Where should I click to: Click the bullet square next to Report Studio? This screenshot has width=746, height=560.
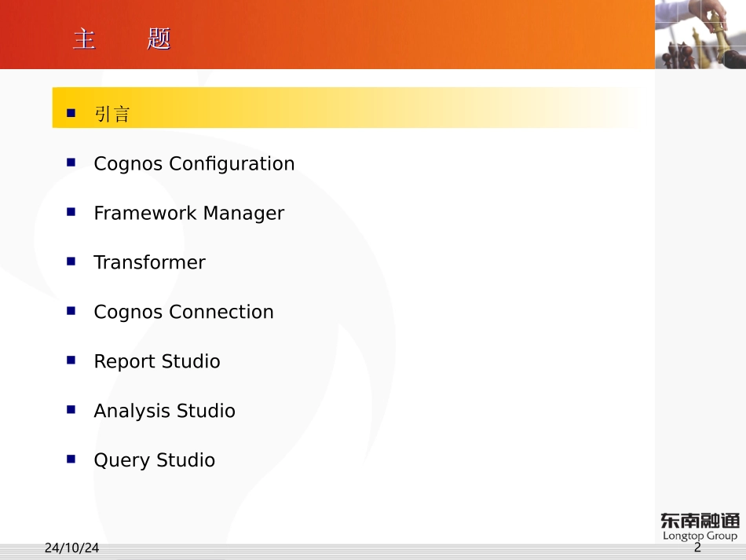click(x=71, y=361)
